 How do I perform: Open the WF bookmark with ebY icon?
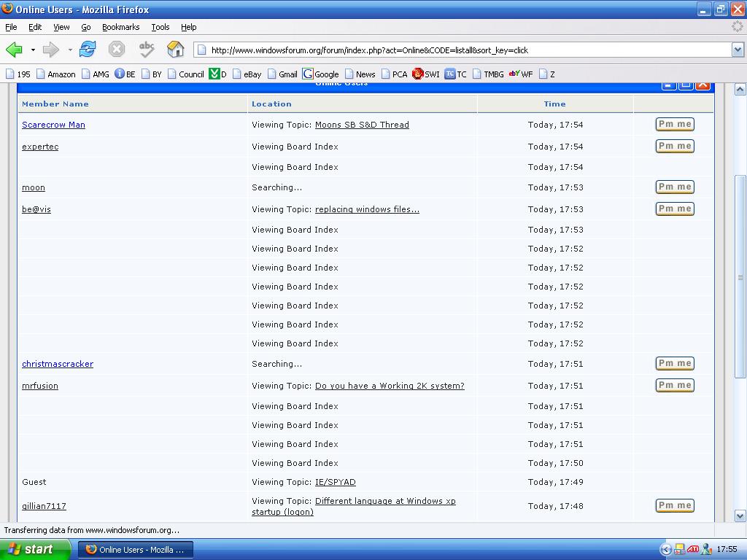click(521, 74)
